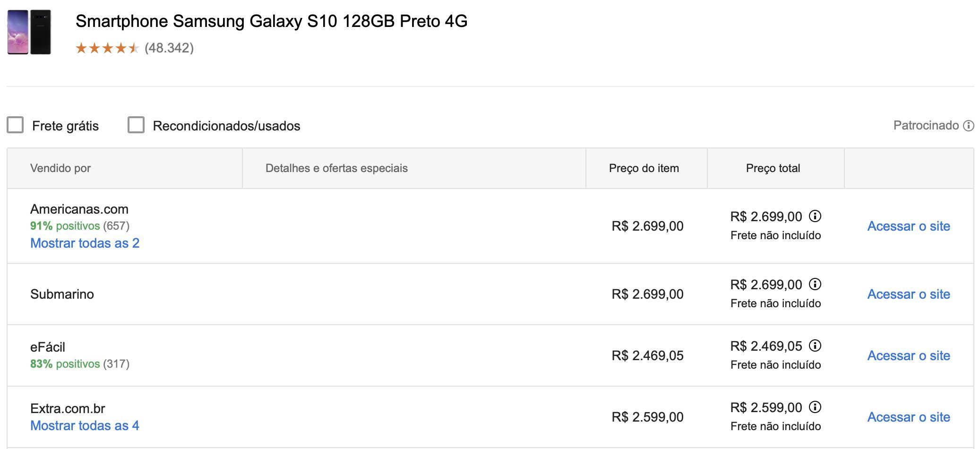Click info icon beside Submarino total price
This screenshot has height=449, width=980.
815,284
